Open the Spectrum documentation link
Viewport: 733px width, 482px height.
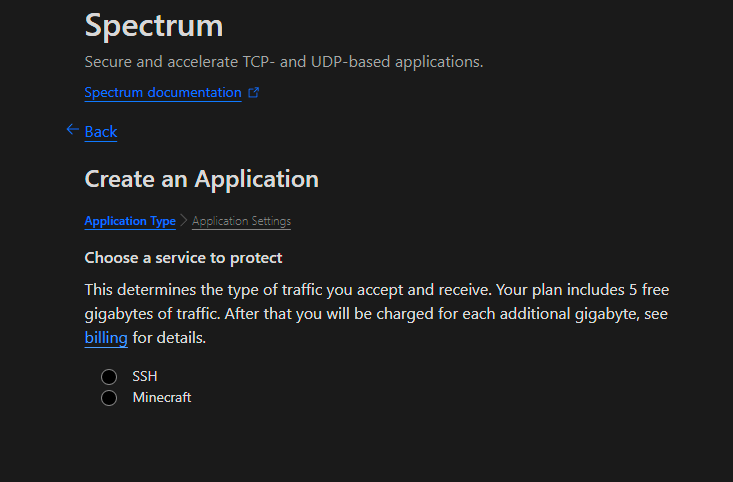[x=162, y=93]
